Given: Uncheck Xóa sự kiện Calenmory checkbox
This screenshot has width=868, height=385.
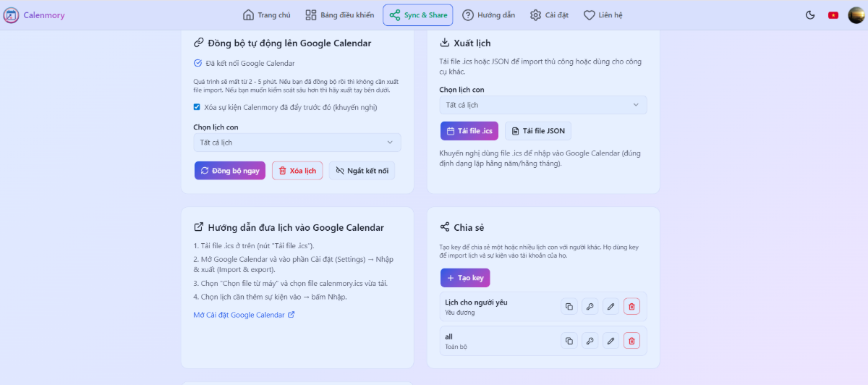Looking at the screenshot, I should click(x=197, y=107).
